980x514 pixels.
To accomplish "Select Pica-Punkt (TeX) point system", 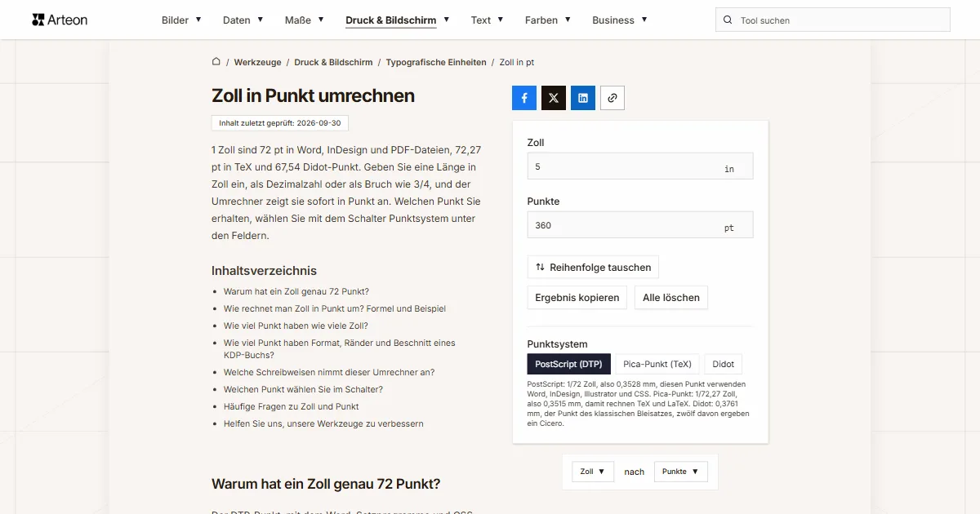I will tap(657, 364).
